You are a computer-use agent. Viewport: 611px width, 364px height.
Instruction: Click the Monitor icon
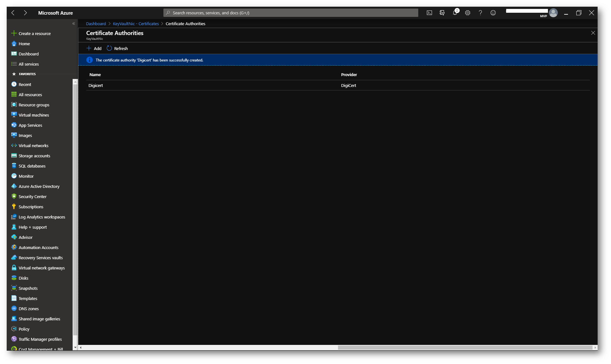pyautogui.click(x=14, y=176)
